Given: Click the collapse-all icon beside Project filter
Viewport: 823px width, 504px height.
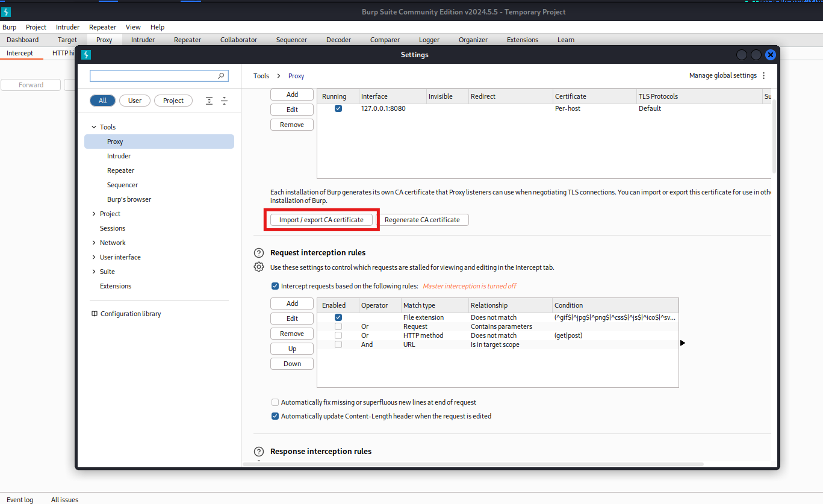Looking at the screenshot, I should click(x=224, y=101).
